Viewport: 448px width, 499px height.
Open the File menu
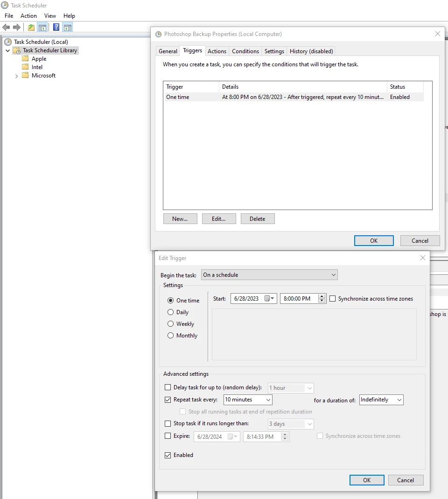(x=9, y=15)
